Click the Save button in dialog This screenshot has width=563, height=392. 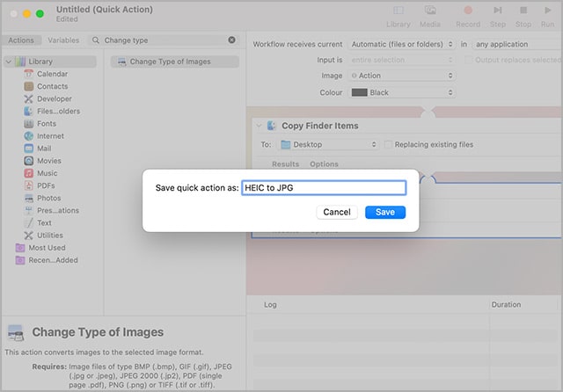pyautogui.click(x=384, y=212)
